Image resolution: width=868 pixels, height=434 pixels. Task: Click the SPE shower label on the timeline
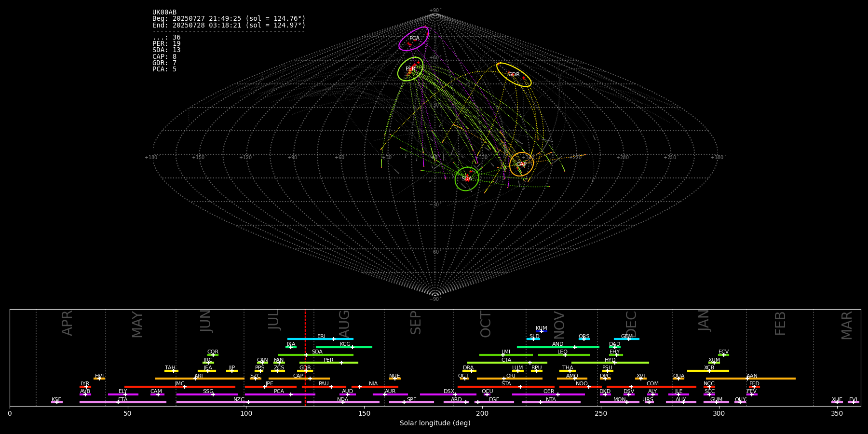tap(411, 400)
